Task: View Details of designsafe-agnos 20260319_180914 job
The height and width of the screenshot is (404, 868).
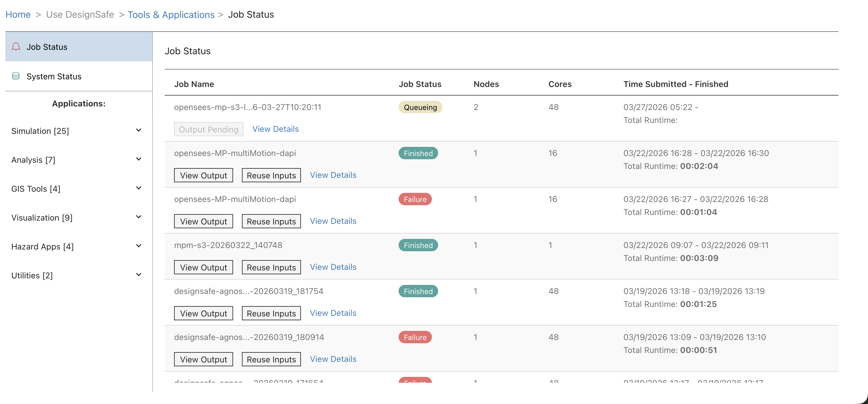Action: click(333, 359)
